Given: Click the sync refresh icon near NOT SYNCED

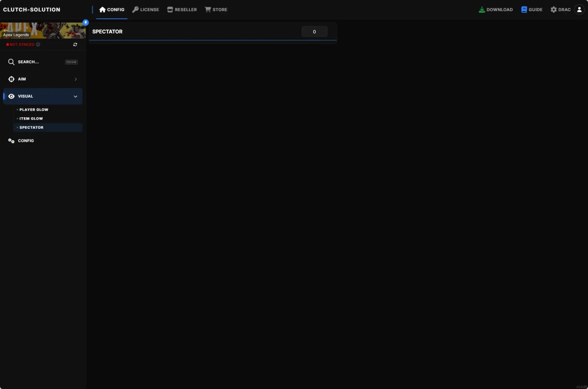Looking at the screenshot, I should [x=75, y=44].
